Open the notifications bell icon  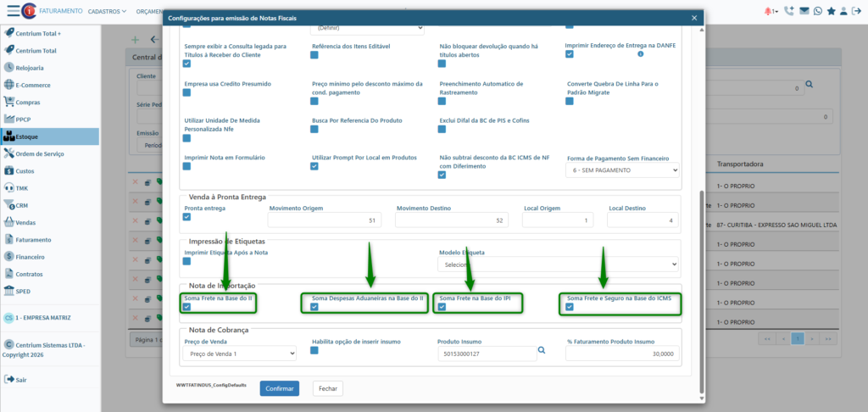coord(769,11)
